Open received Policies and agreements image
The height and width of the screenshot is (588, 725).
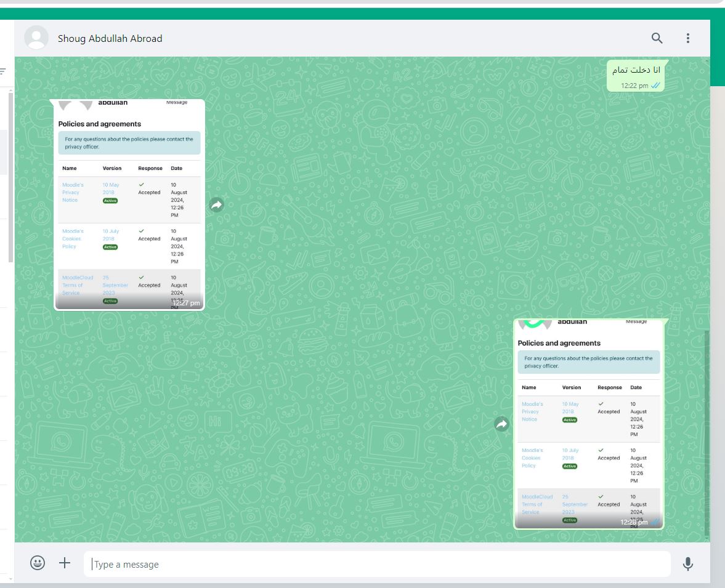129,205
